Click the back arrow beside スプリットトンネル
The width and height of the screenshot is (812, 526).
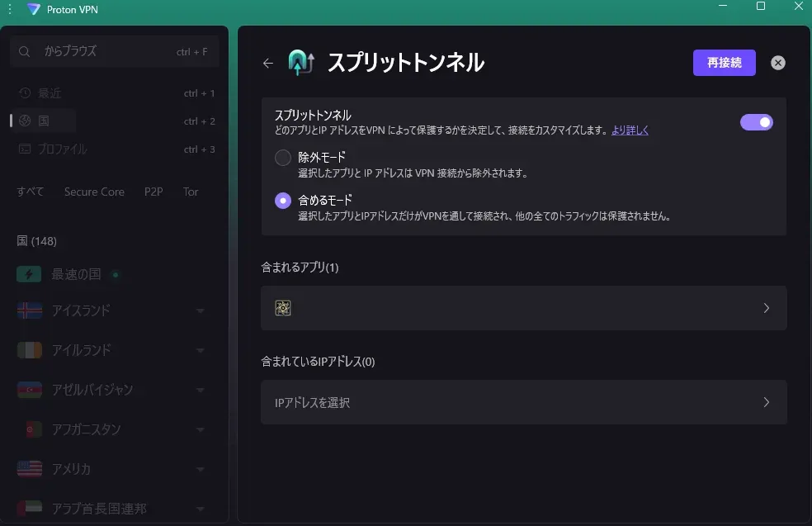click(x=267, y=64)
